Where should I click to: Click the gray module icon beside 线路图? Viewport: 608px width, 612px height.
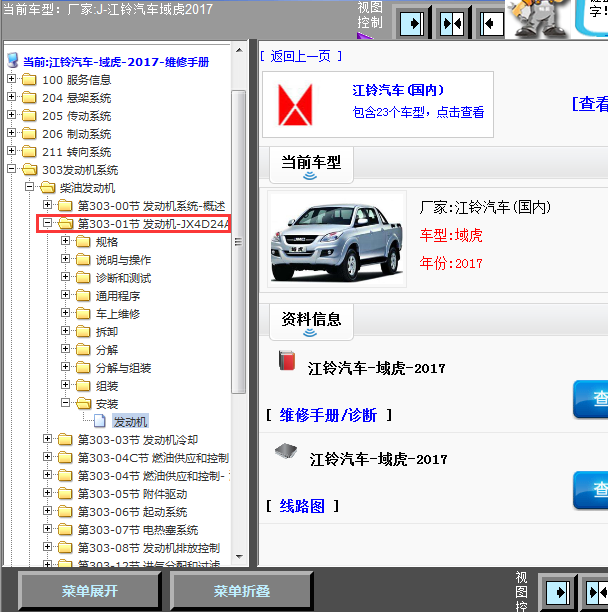(286, 451)
